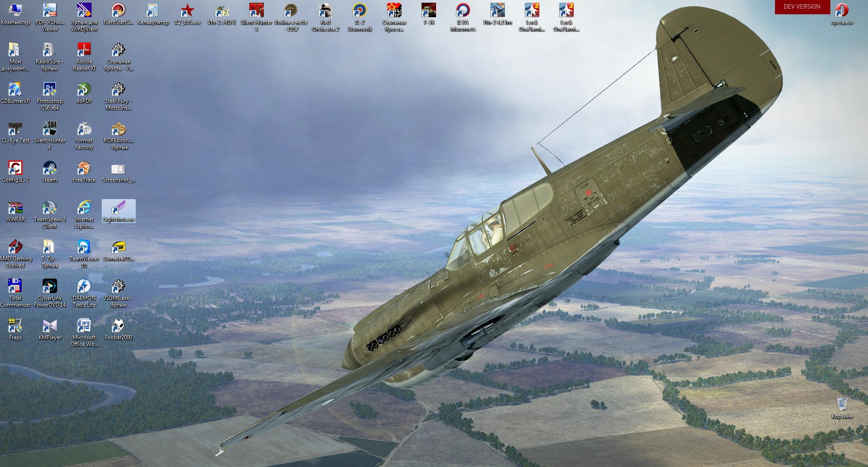Launch PDF-XChange Viewer shortcut
This screenshot has height=467, width=868.
click(x=49, y=17)
